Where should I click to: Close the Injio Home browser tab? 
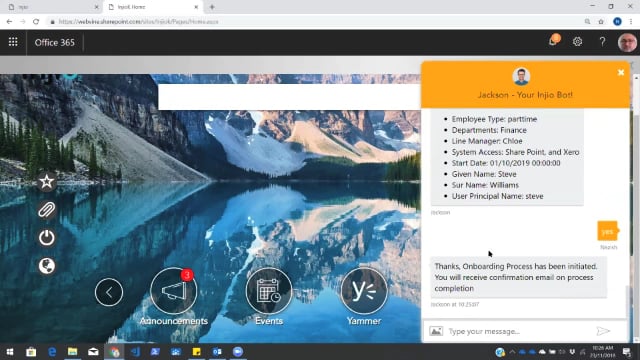[196, 7]
